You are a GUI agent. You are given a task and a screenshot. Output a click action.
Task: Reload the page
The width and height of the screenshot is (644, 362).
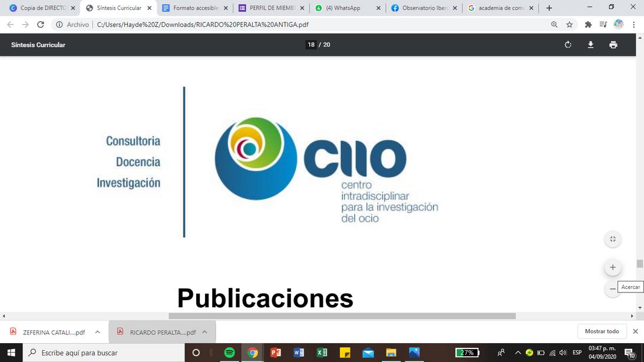pos(40,25)
